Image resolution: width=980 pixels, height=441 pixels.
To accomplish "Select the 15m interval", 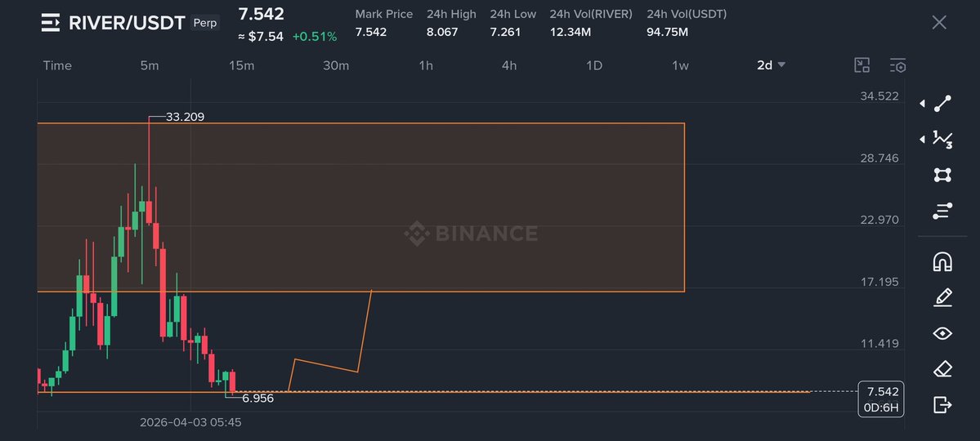I will (x=241, y=65).
